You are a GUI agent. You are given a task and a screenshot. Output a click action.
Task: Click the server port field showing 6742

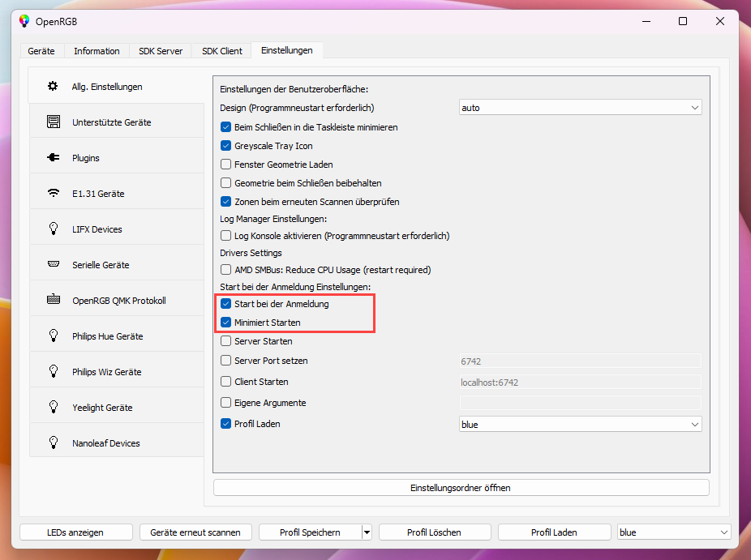(580, 361)
